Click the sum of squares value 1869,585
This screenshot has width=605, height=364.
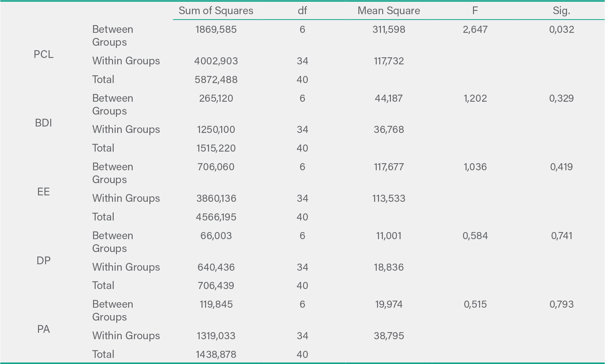pos(216,30)
